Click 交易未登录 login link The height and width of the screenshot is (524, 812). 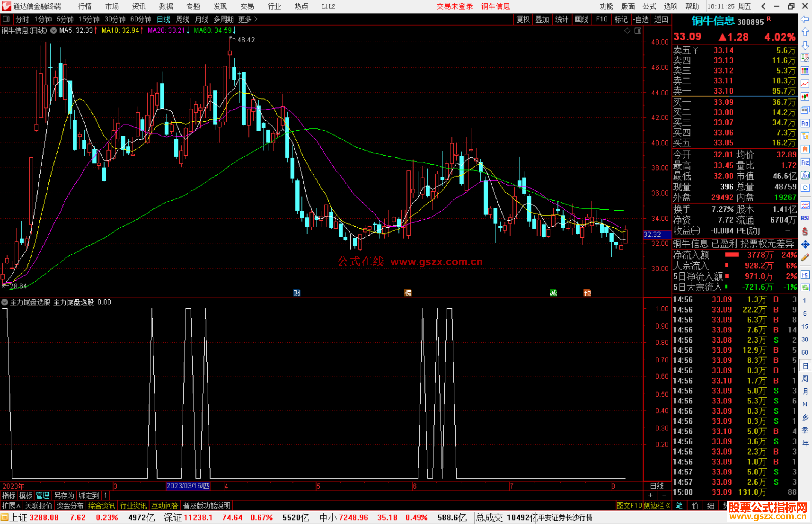pyautogui.click(x=454, y=6)
